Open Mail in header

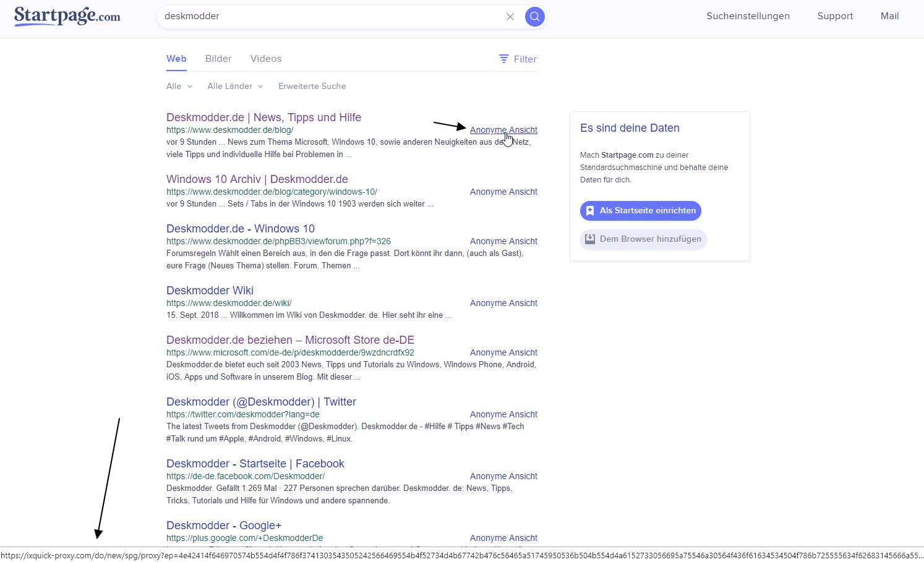click(889, 16)
